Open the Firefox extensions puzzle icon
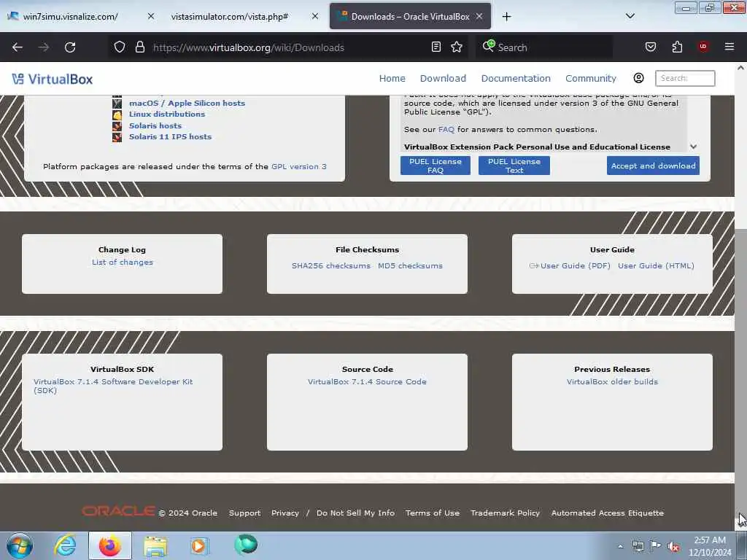Image resolution: width=747 pixels, height=560 pixels. coord(677,47)
